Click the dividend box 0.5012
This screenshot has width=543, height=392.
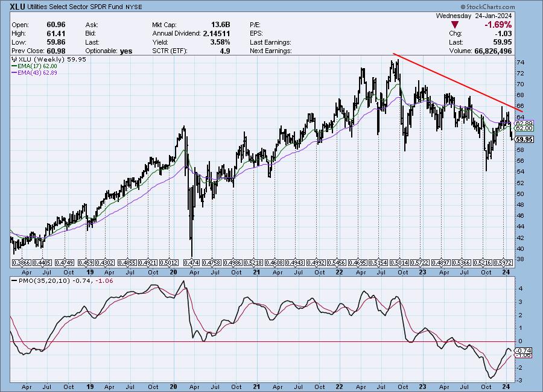(x=169, y=263)
